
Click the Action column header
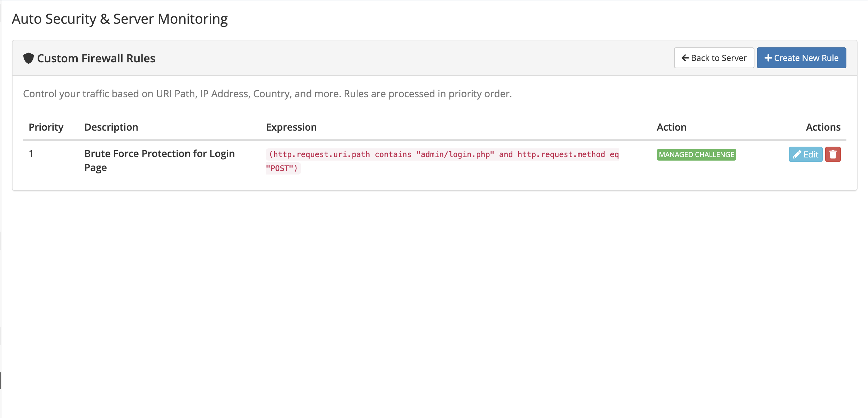pyautogui.click(x=672, y=127)
